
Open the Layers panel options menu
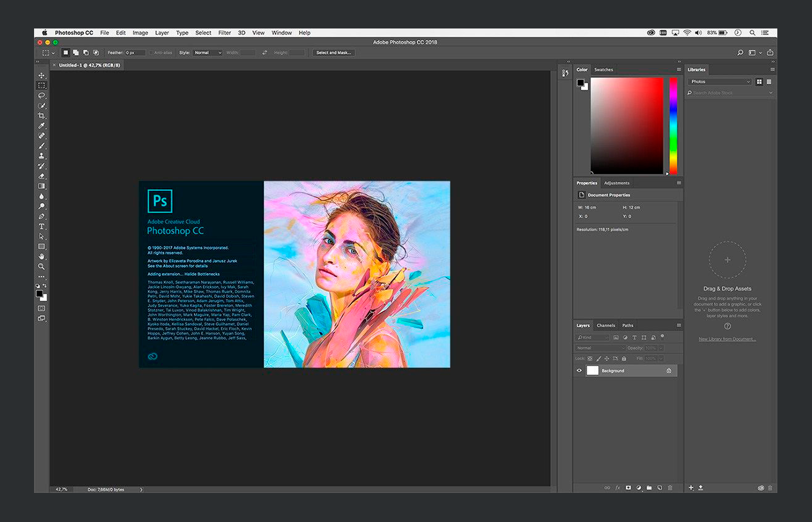[x=679, y=325]
